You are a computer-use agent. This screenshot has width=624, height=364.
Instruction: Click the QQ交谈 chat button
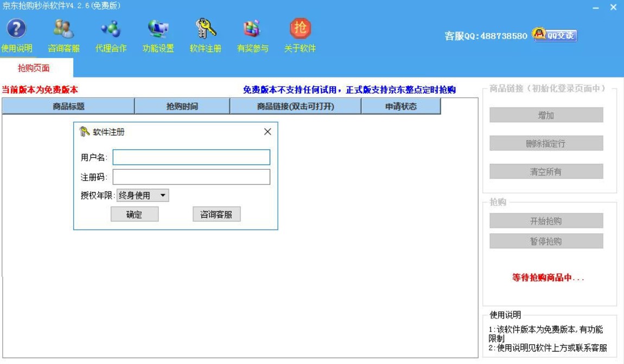[555, 35]
